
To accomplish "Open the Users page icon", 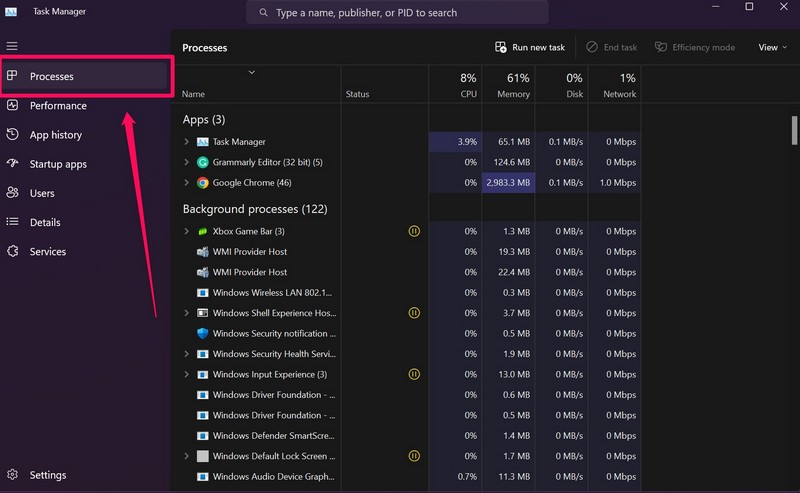I will pyautogui.click(x=12, y=193).
